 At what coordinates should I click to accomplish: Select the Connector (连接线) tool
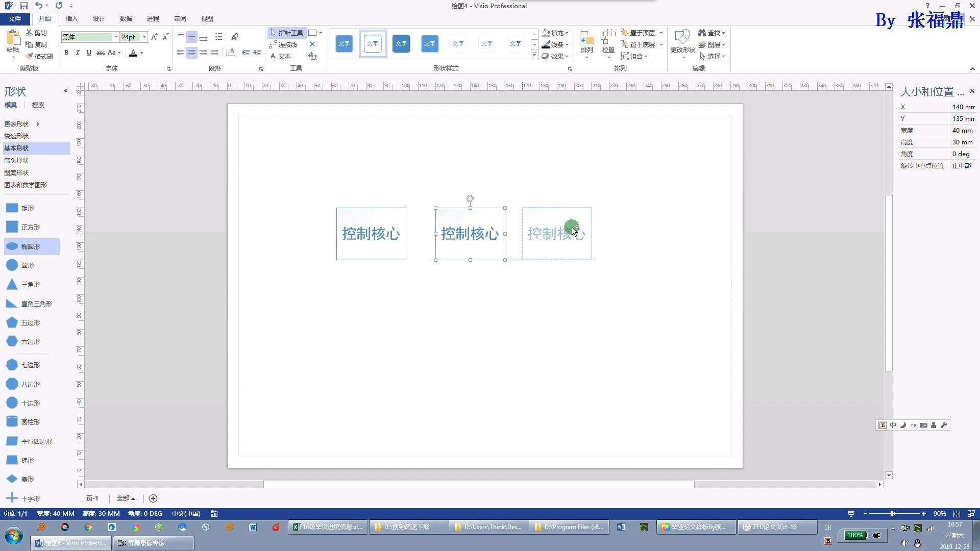(283, 44)
